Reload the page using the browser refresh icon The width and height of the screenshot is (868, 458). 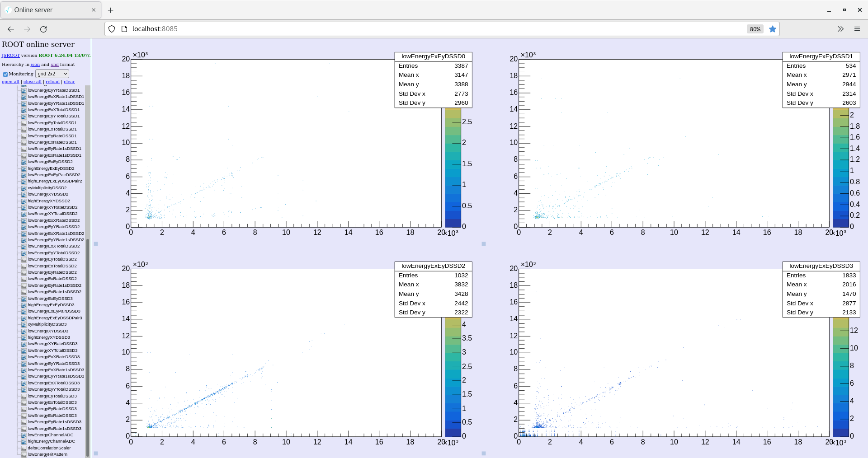[x=43, y=29]
